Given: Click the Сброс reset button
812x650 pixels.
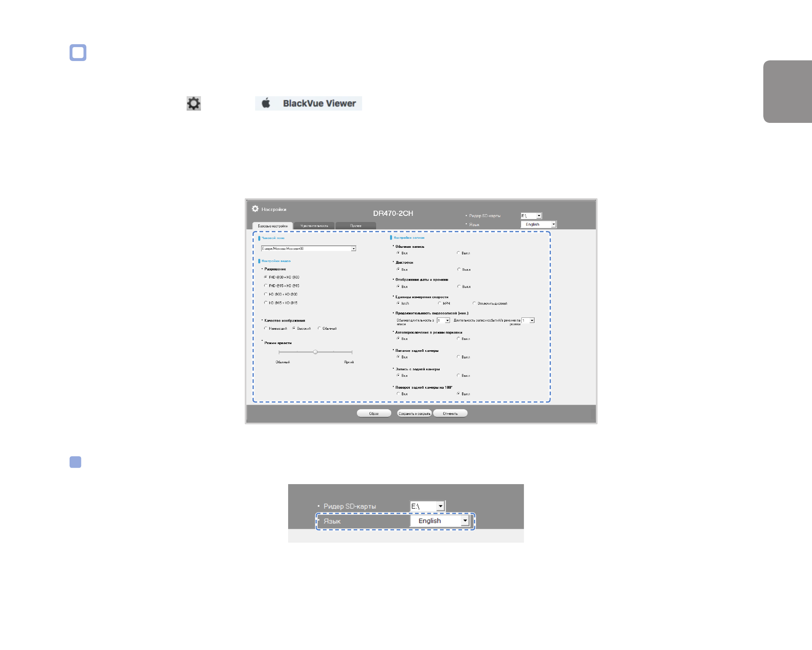Looking at the screenshot, I should [374, 413].
